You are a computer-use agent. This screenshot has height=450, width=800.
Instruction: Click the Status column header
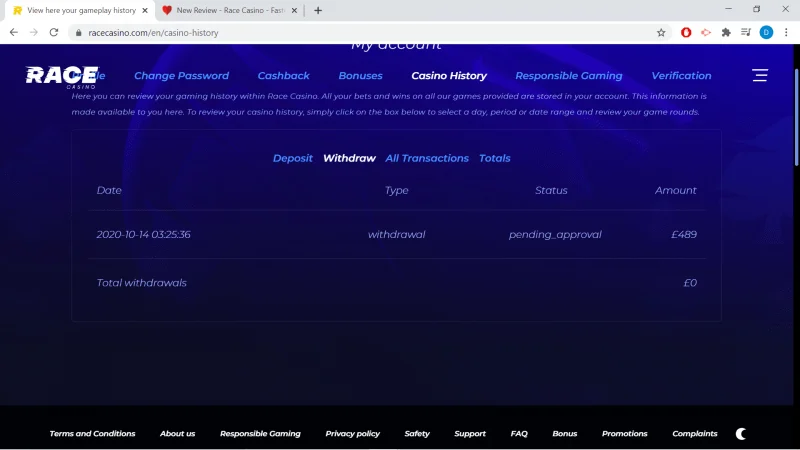coord(551,190)
